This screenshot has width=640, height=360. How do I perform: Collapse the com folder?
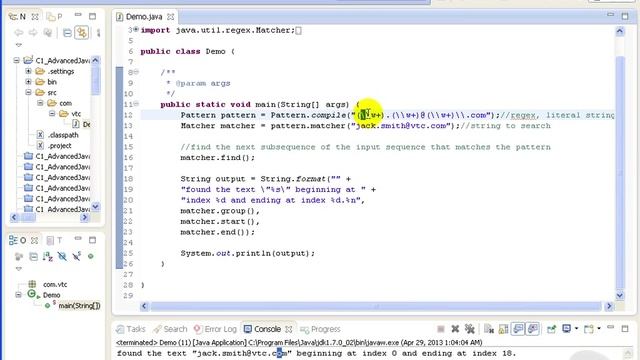pyautogui.click(x=40, y=103)
